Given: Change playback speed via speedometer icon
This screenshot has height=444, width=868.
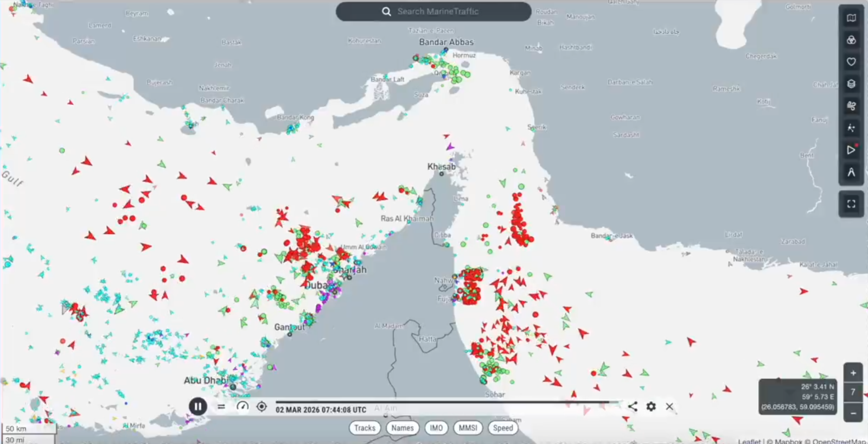Looking at the screenshot, I should point(242,407).
